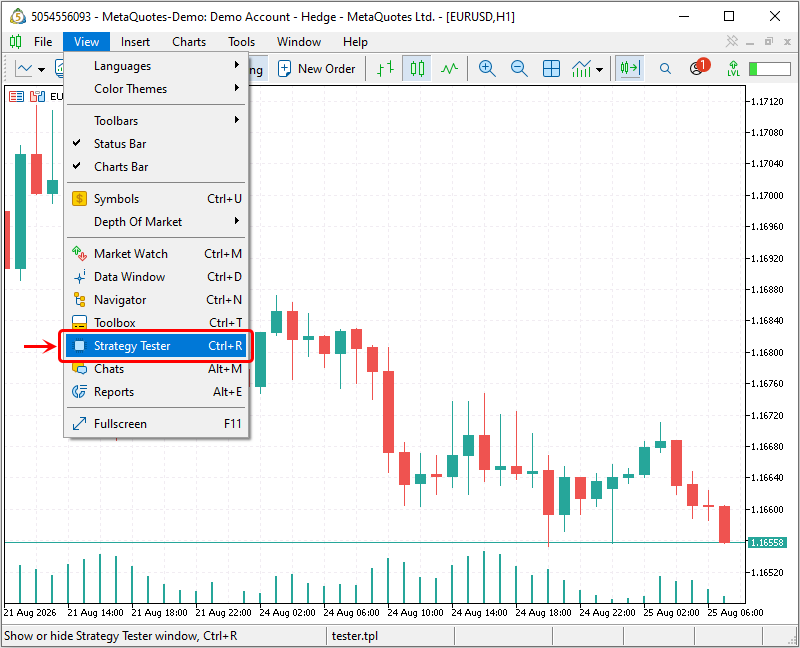Open the Charts menu

[189, 42]
